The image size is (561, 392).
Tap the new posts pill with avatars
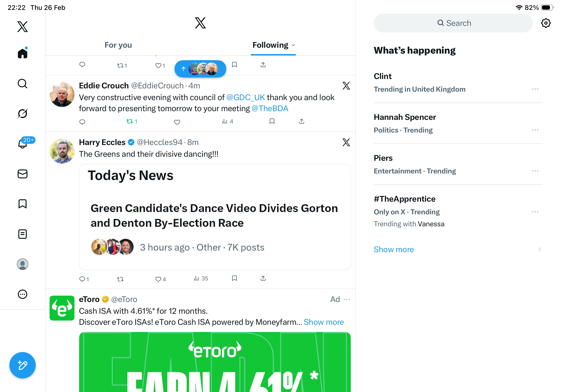[200, 69]
